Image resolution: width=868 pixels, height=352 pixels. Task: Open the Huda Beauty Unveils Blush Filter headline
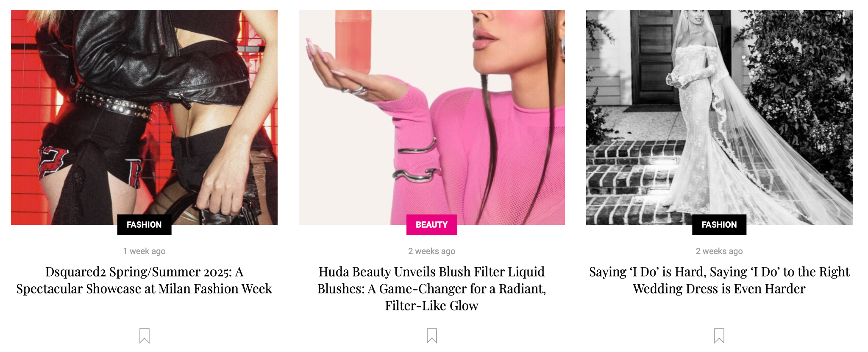click(x=431, y=289)
